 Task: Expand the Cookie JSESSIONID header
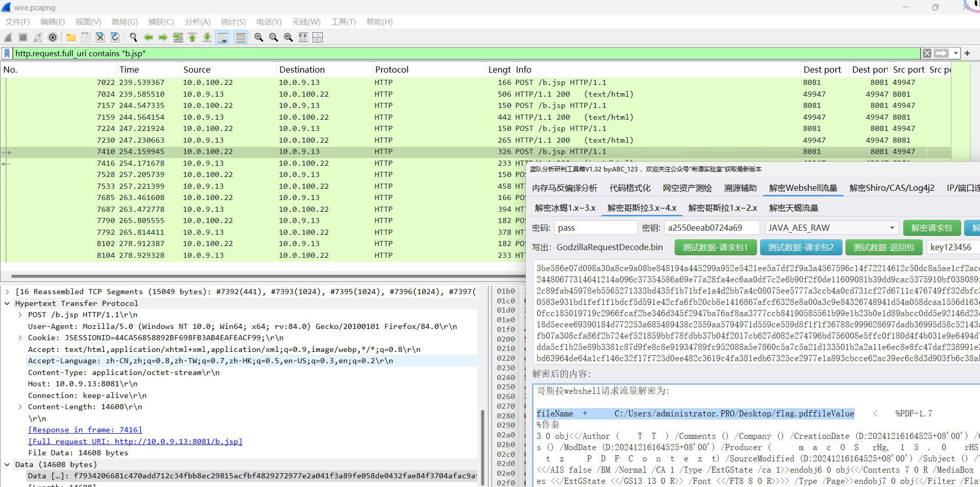coord(20,338)
